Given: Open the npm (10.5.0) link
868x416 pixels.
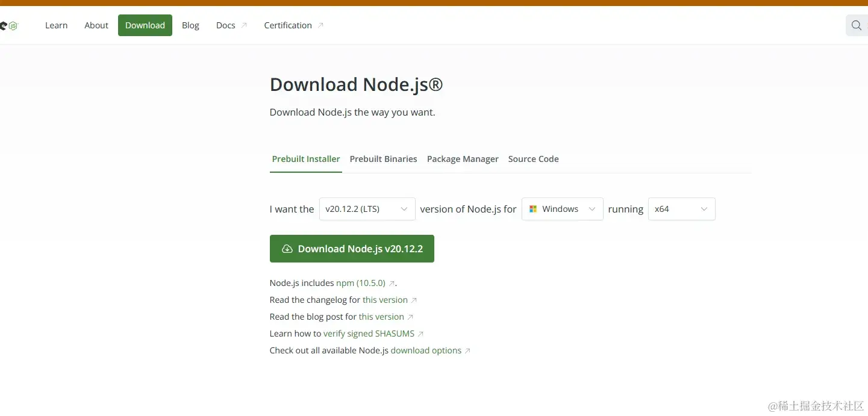Looking at the screenshot, I should pos(361,283).
